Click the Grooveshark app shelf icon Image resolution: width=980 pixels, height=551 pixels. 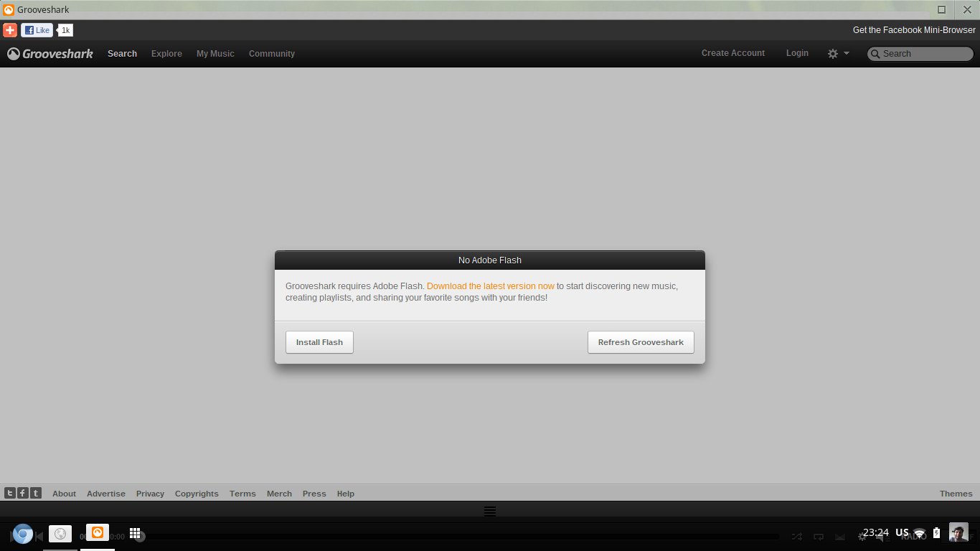pyautogui.click(x=97, y=533)
